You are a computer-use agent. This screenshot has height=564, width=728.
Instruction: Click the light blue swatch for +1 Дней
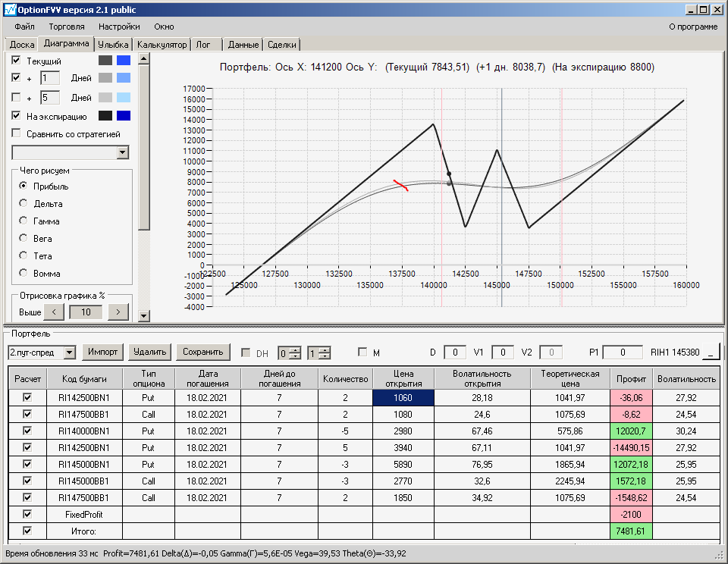pyautogui.click(x=124, y=77)
